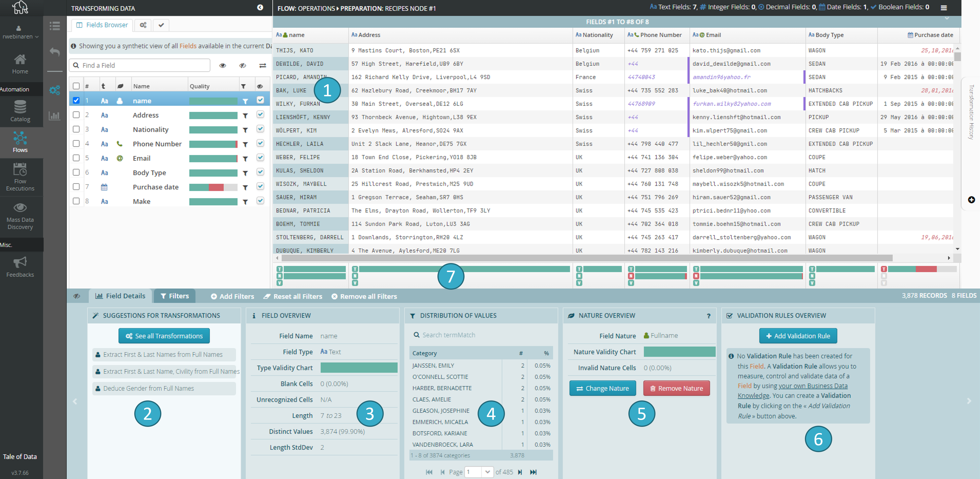Click Add Filters

[232, 297]
